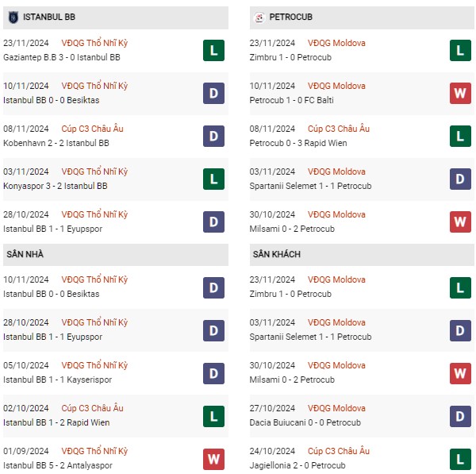
Task: Open VĐQG Moldova link for Milsami 0-2 Petrocub in recent form
Action: pos(336,214)
